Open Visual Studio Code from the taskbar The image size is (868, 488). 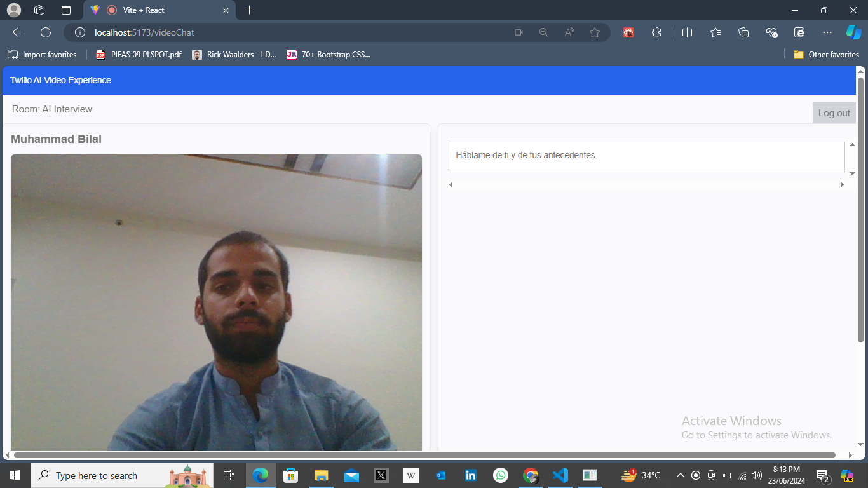560,475
